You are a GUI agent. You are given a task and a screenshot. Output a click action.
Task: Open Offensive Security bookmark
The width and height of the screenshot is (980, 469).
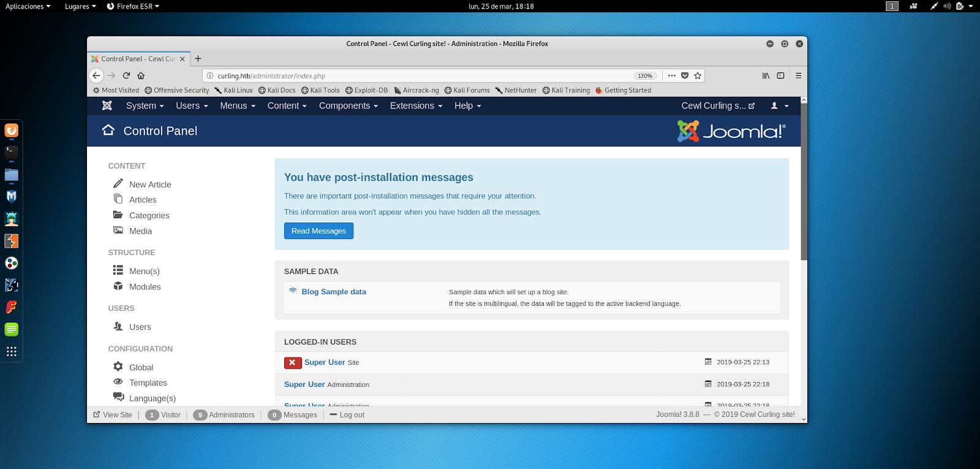(x=177, y=90)
